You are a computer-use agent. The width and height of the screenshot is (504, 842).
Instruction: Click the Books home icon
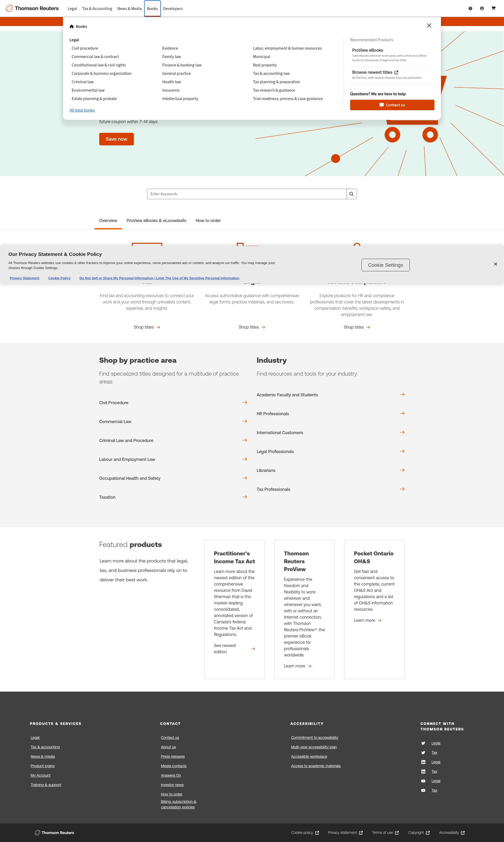(72, 27)
